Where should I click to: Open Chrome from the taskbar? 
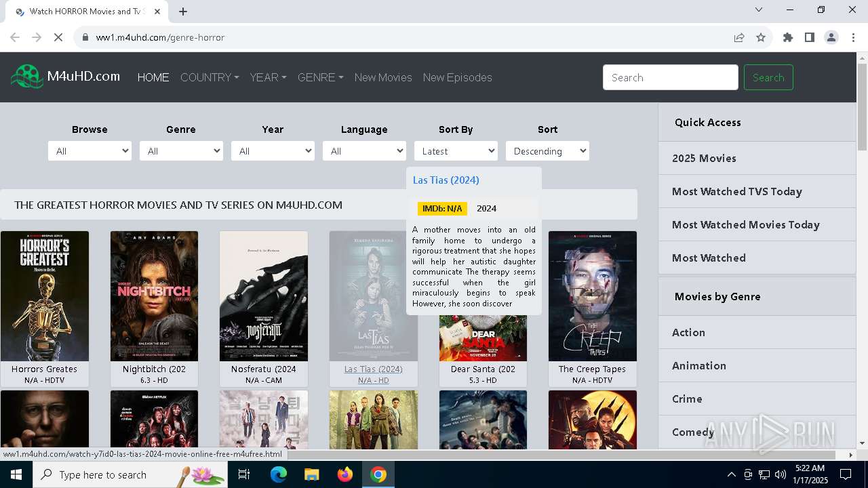[x=378, y=474]
